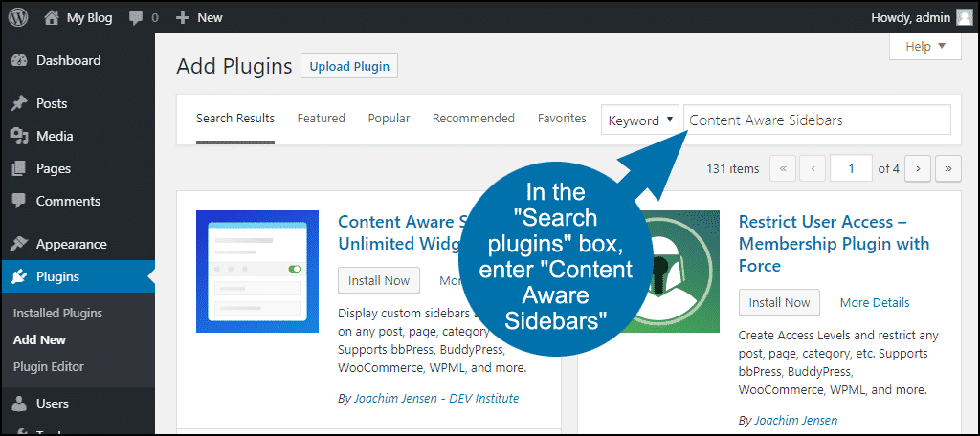The image size is (980, 436).
Task: Click the Users person icon
Action: pyautogui.click(x=20, y=404)
